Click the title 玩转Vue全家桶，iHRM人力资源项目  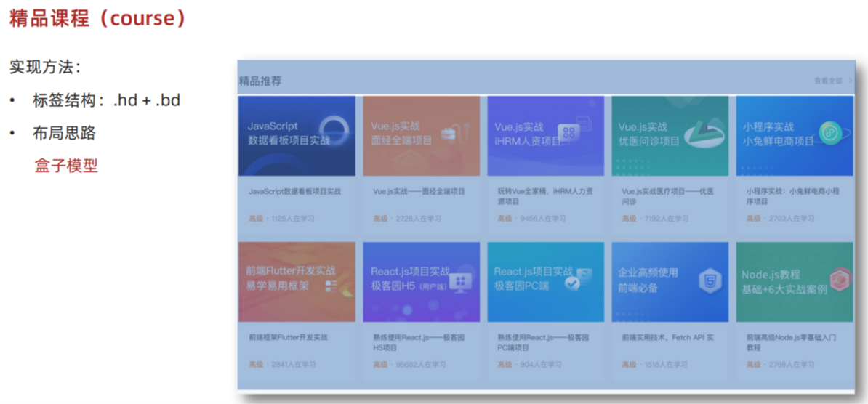coord(545,196)
